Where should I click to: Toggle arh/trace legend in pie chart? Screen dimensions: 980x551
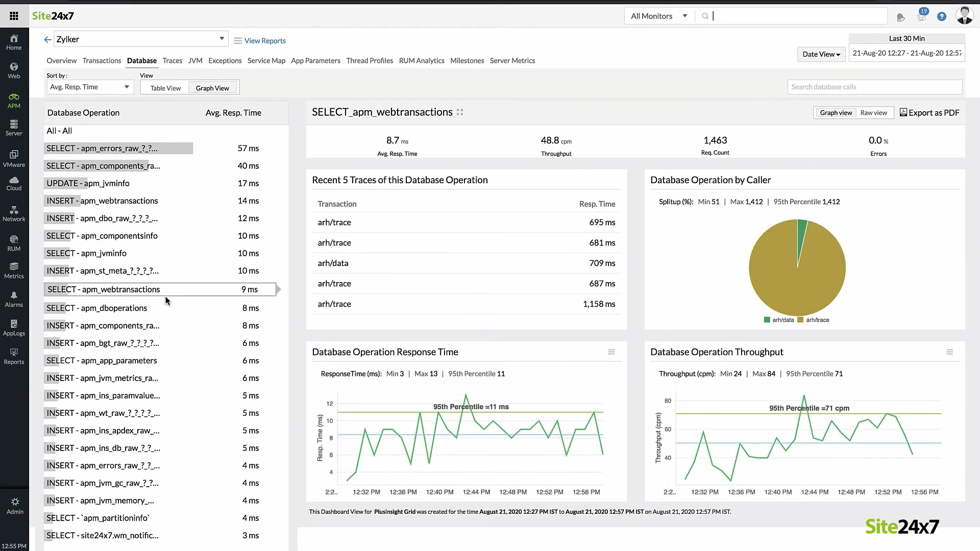click(814, 320)
